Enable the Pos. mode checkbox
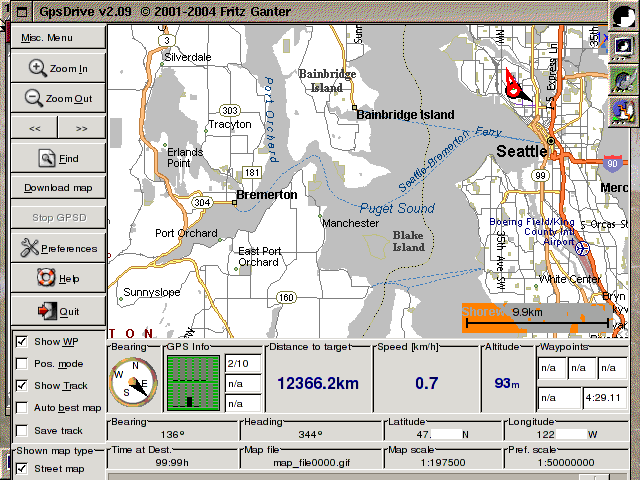This screenshot has height=480, width=640. [x=22, y=364]
